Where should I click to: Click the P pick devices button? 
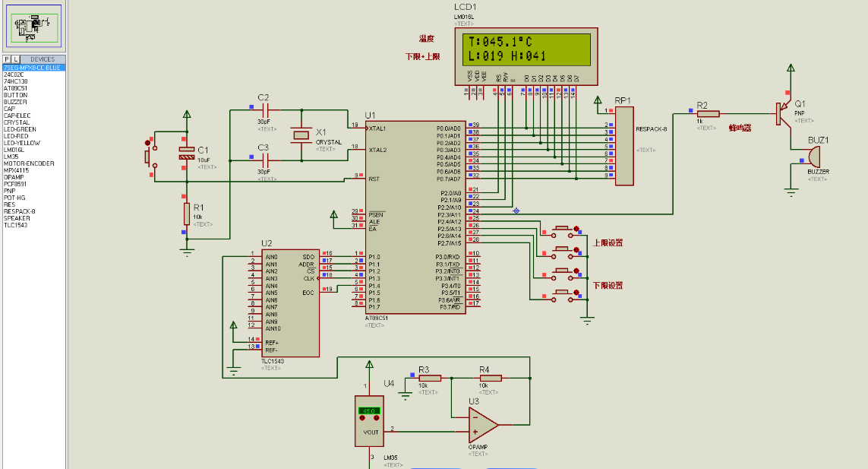7,59
